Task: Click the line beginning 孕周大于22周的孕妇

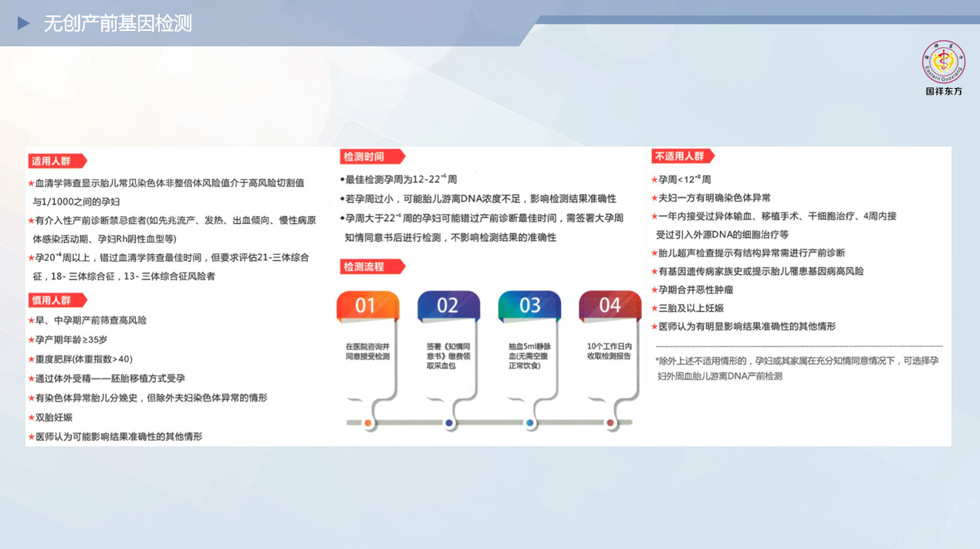Action: click(x=482, y=228)
